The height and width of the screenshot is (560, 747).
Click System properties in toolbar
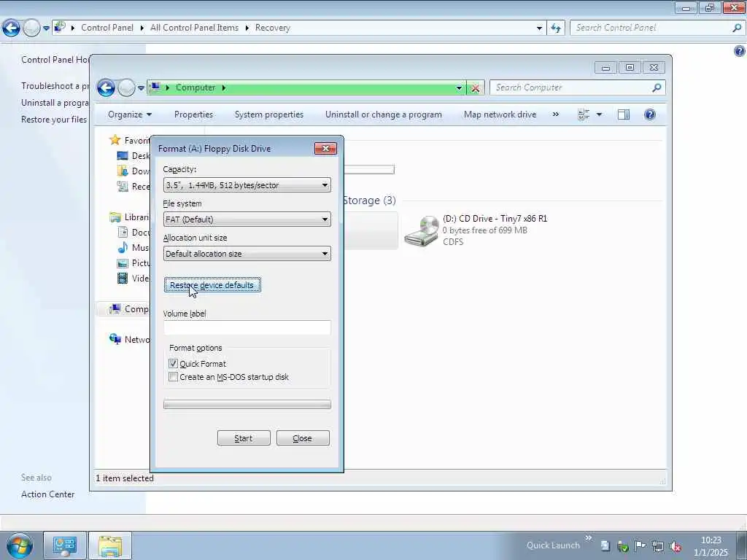coord(268,114)
